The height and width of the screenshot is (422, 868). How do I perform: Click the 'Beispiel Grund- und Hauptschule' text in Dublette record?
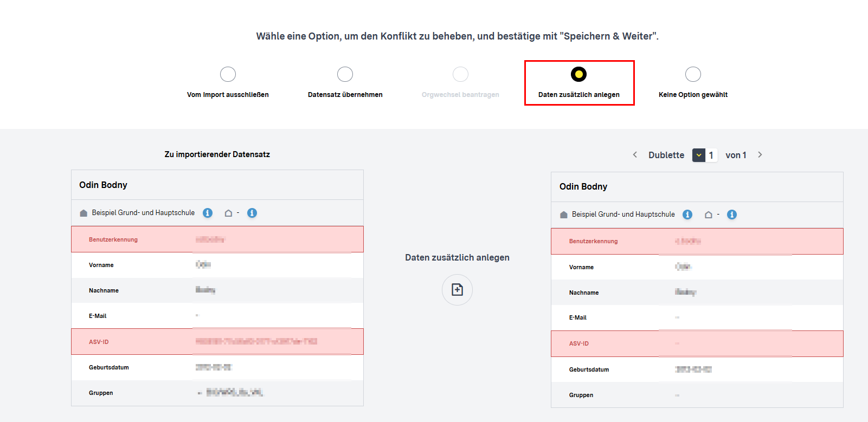[623, 215]
